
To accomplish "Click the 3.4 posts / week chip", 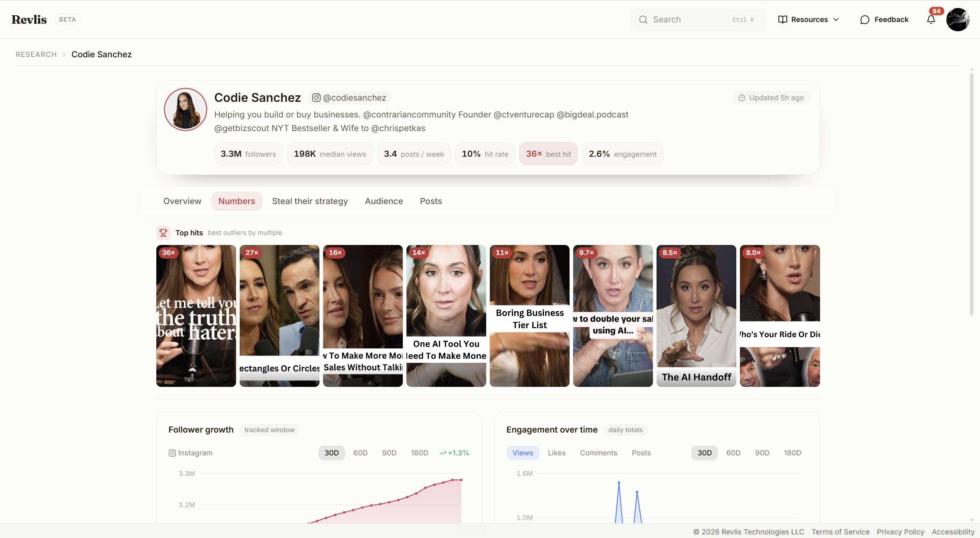I will (x=414, y=154).
